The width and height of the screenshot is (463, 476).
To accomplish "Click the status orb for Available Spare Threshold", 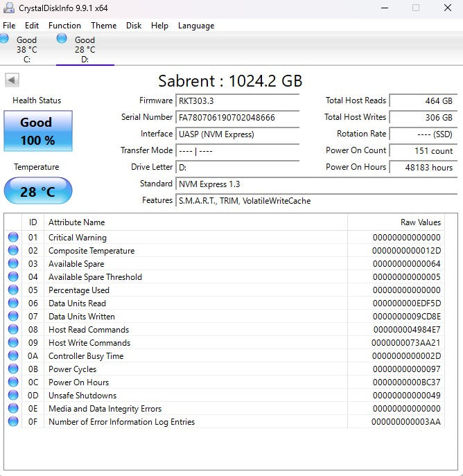I will [13, 276].
